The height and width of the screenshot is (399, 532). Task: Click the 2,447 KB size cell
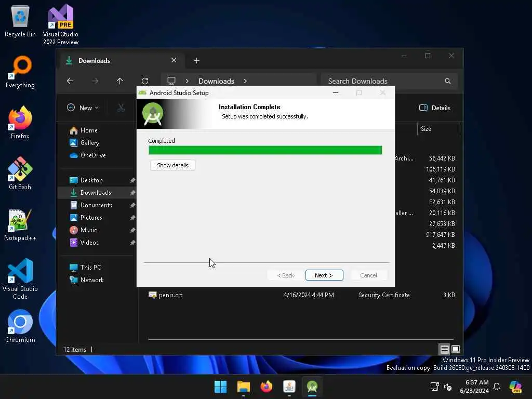(444, 246)
